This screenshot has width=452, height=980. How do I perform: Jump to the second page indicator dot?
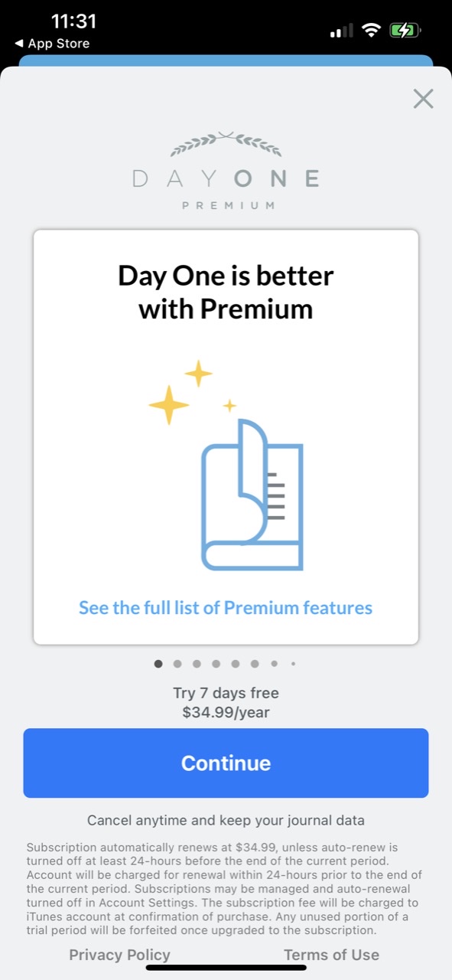point(177,664)
